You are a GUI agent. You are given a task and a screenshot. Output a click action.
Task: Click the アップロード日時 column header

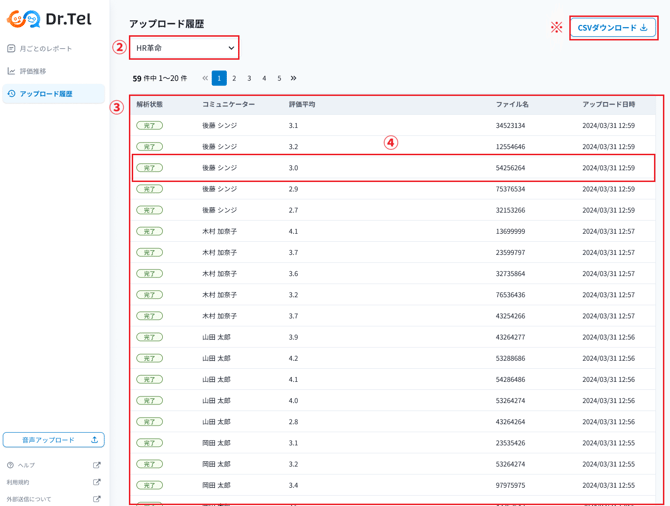coord(608,104)
